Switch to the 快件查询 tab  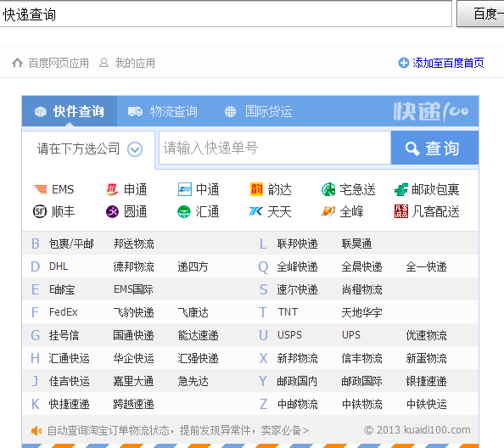[70, 111]
